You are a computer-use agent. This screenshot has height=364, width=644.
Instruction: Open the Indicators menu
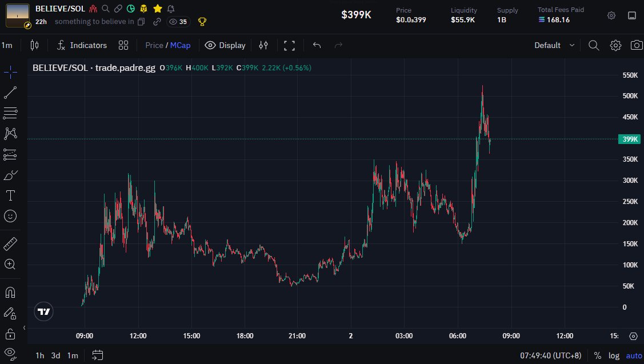82,45
